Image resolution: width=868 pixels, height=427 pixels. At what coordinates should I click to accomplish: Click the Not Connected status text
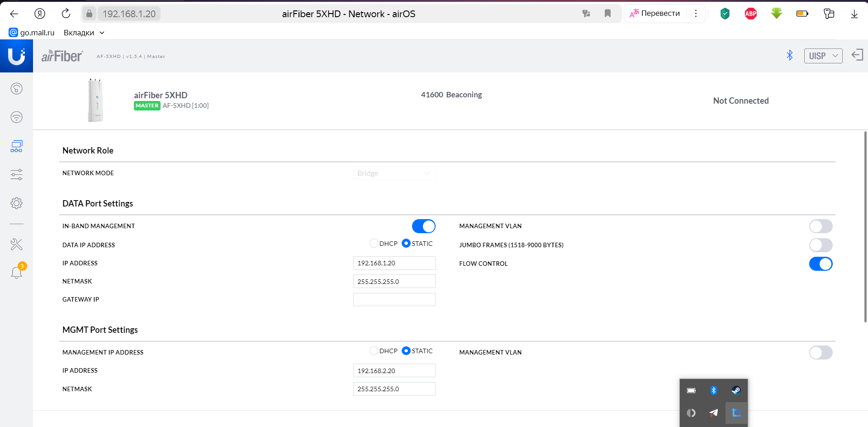pos(741,101)
